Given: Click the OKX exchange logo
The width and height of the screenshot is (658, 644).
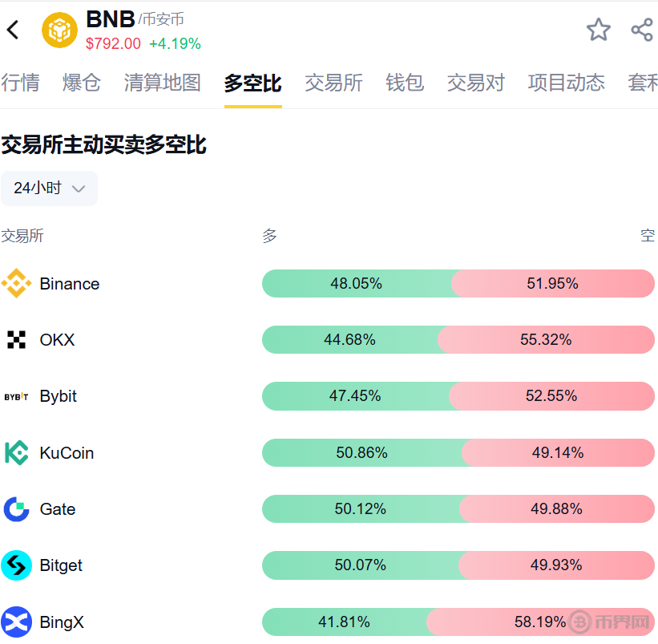Looking at the screenshot, I should pyautogui.click(x=16, y=340).
